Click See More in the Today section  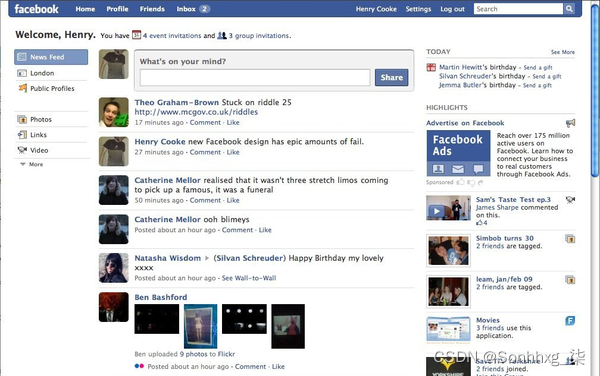click(x=562, y=52)
